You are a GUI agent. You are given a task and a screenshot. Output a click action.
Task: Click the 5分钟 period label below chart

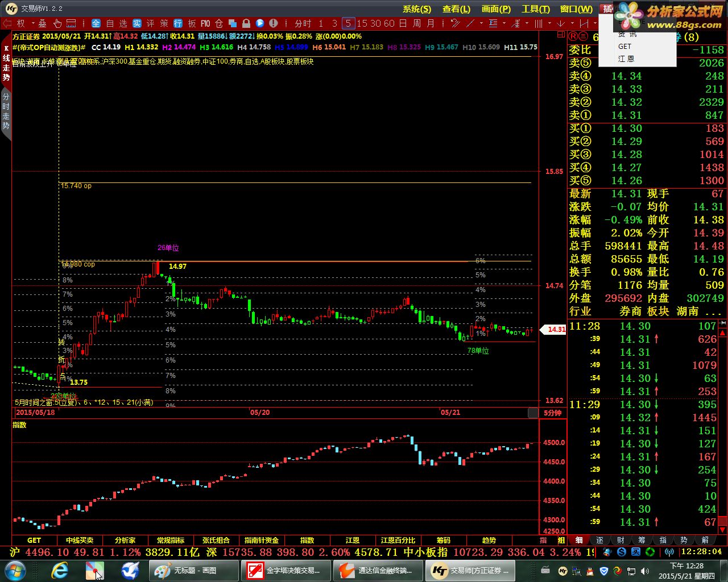click(x=552, y=413)
